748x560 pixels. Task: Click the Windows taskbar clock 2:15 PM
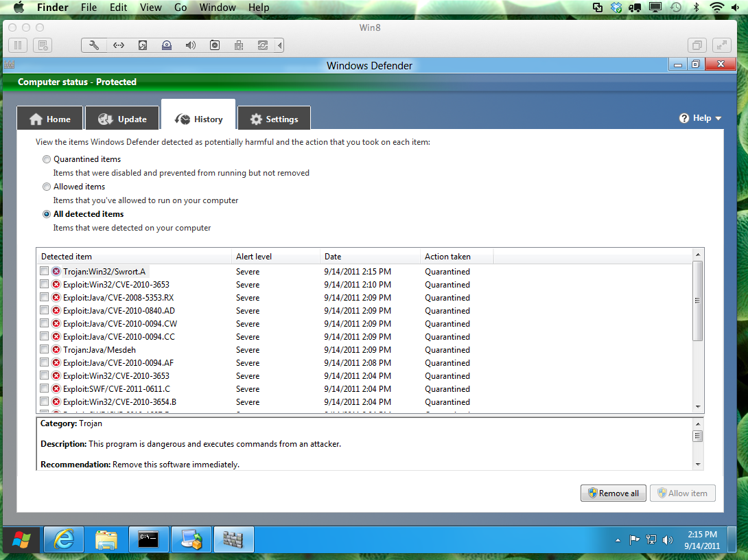pyautogui.click(x=702, y=534)
